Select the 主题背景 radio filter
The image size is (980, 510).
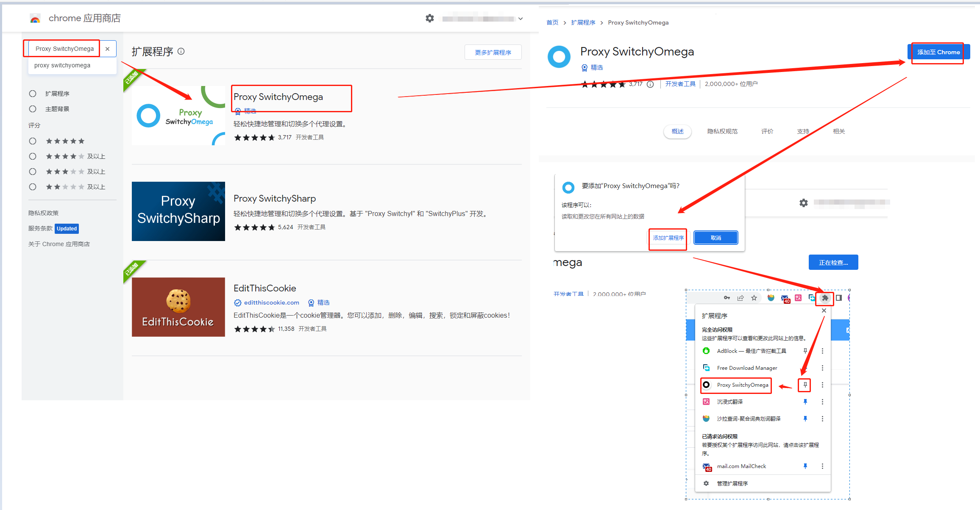(33, 109)
